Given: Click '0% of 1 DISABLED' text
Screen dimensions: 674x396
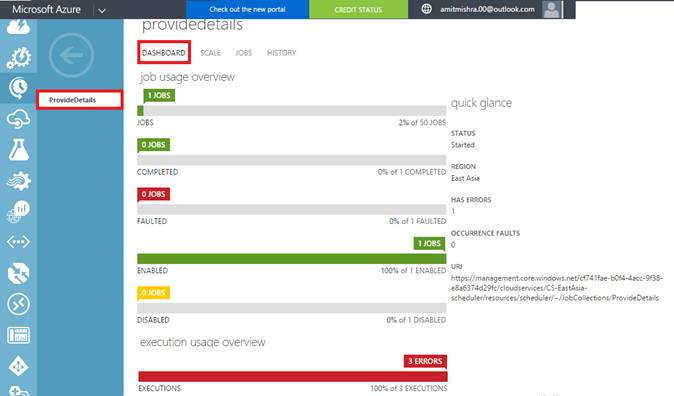Looking at the screenshot, I should (416, 320).
